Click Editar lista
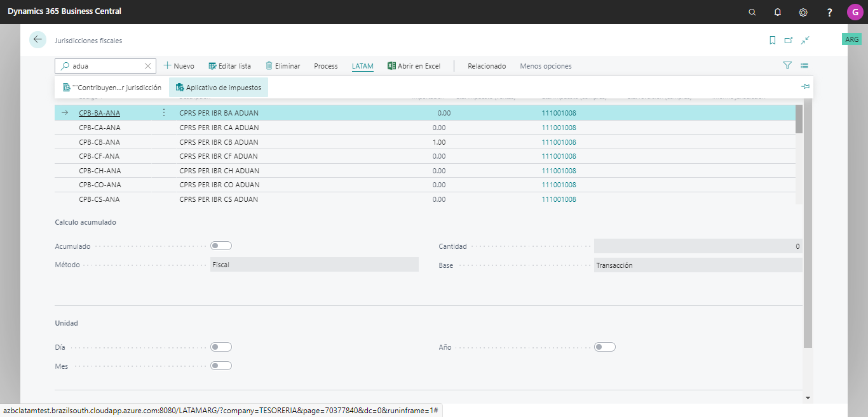 click(x=229, y=66)
